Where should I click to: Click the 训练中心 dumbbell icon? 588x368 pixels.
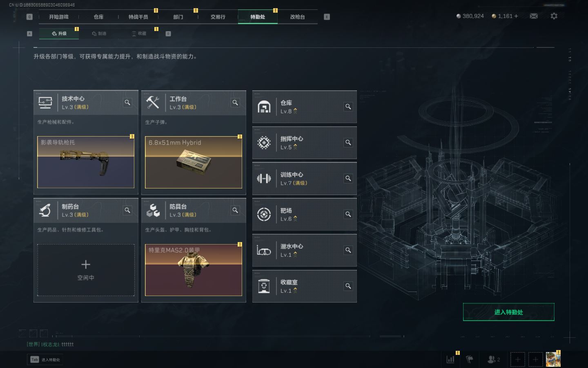click(264, 178)
